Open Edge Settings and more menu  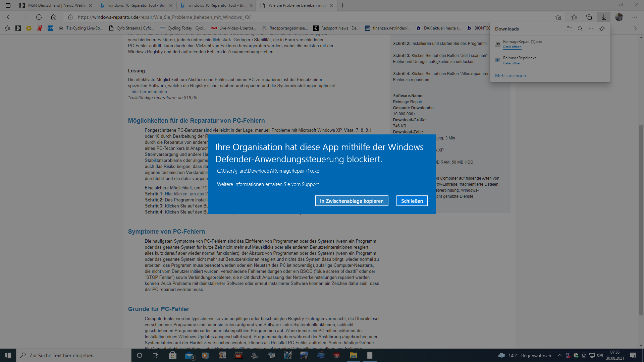pyautogui.click(x=635, y=17)
